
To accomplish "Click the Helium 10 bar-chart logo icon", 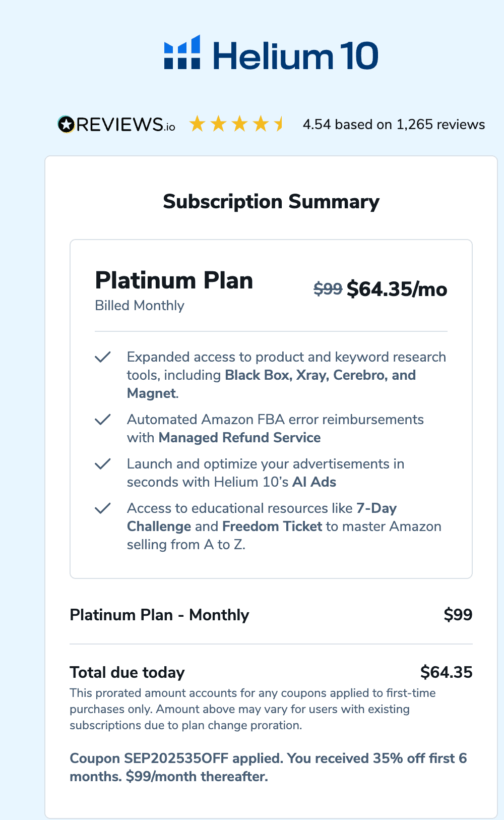I will [182, 52].
